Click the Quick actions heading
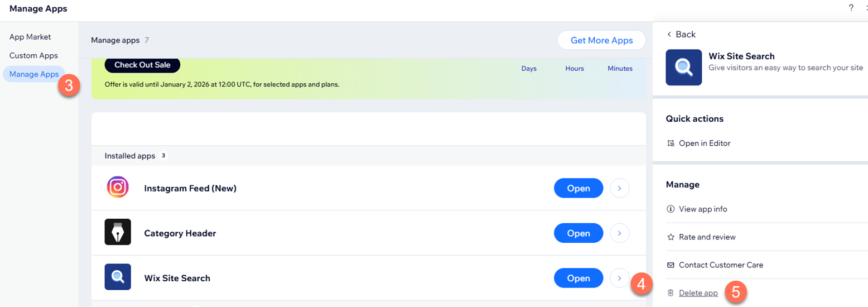Image resolution: width=868 pixels, height=307 pixels. click(695, 119)
